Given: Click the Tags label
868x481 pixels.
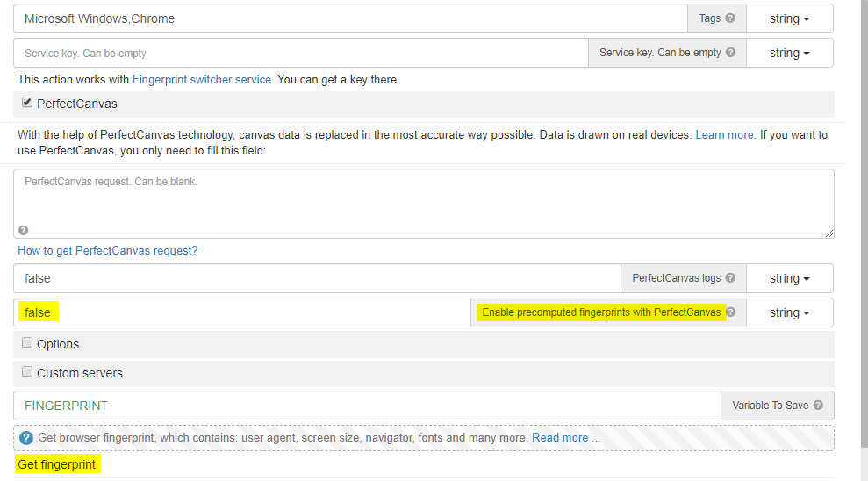Looking at the screenshot, I should [x=710, y=18].
